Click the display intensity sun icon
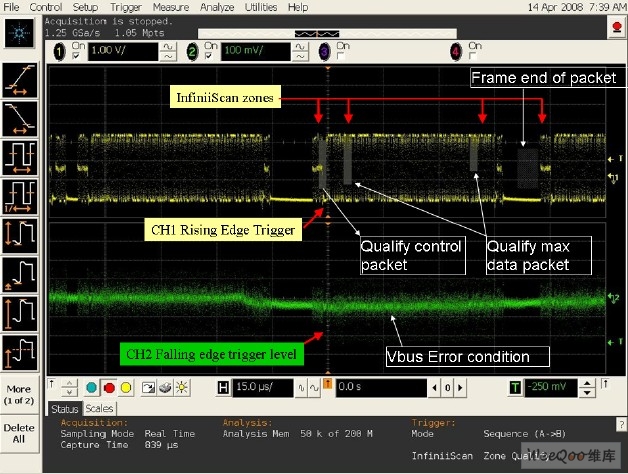 182,388
